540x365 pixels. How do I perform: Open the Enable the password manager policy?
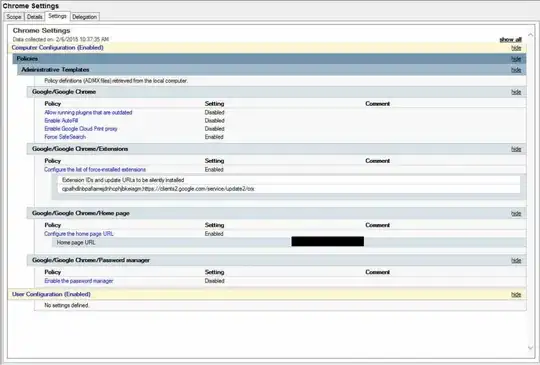pyautogui.click(x=79, y=281)
